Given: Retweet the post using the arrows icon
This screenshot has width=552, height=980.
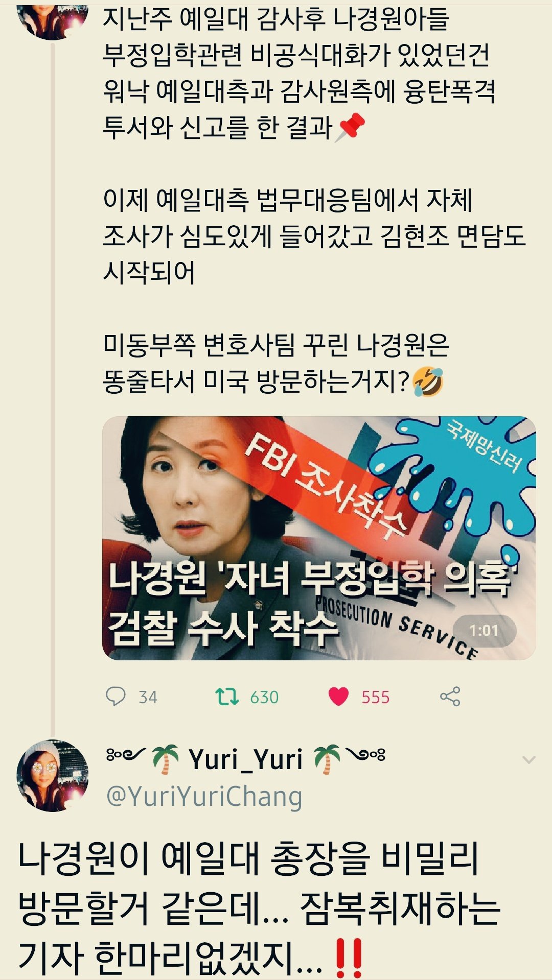Looking at the screenshot, I should [227, 697].
